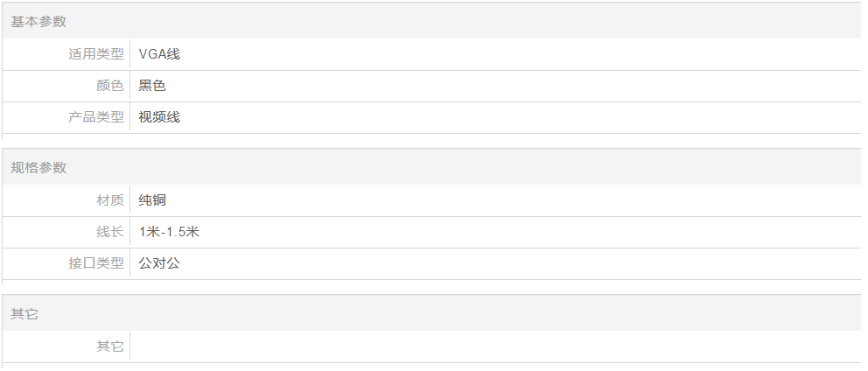Viewport: 868px width, 371px height.
Task: Click the VGA线 value text
Action: point(159,54)
